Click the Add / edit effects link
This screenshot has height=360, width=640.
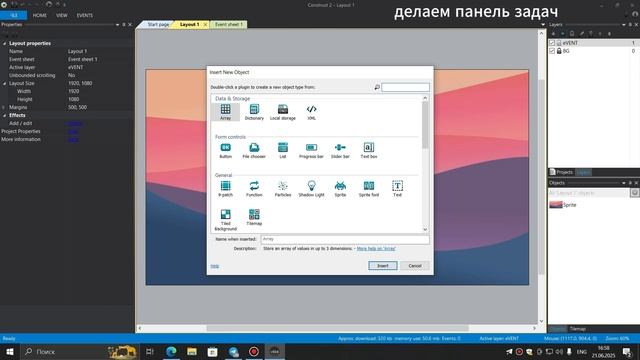[74, 123]
